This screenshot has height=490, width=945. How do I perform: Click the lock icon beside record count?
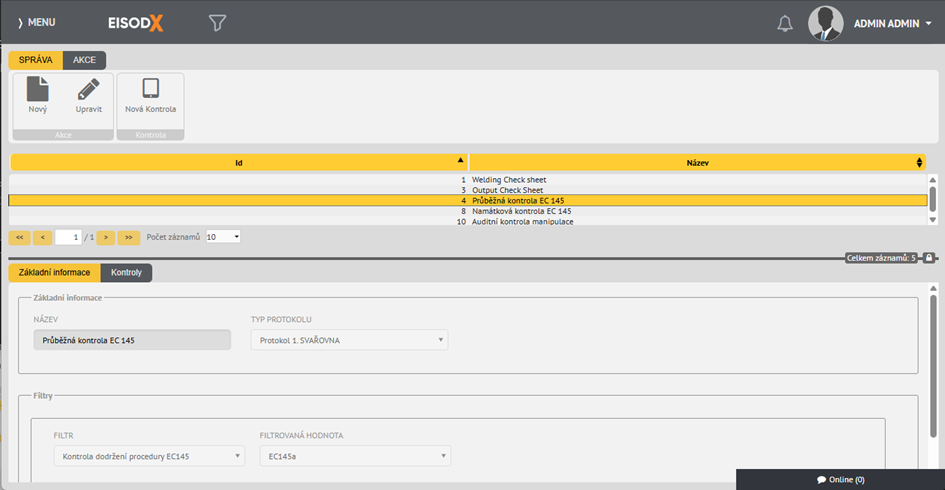coord(929,258)
